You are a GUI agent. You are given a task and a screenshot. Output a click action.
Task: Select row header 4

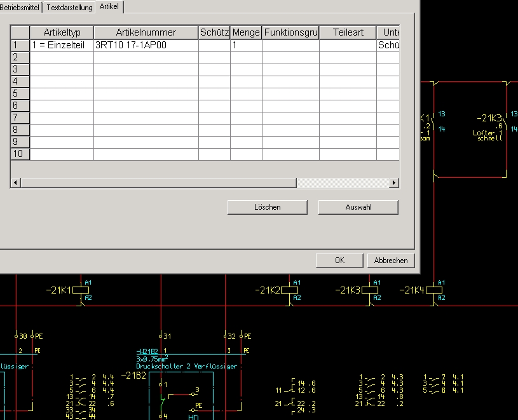[20, 81]
